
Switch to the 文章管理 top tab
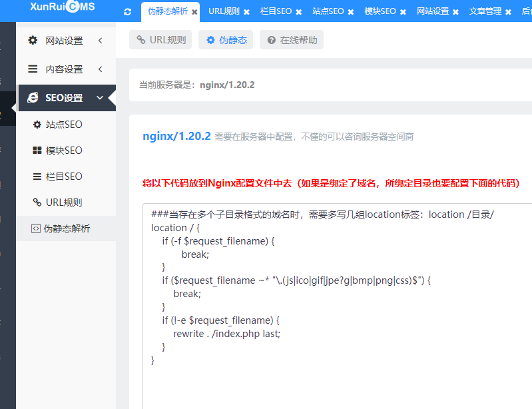pos(485,11)
